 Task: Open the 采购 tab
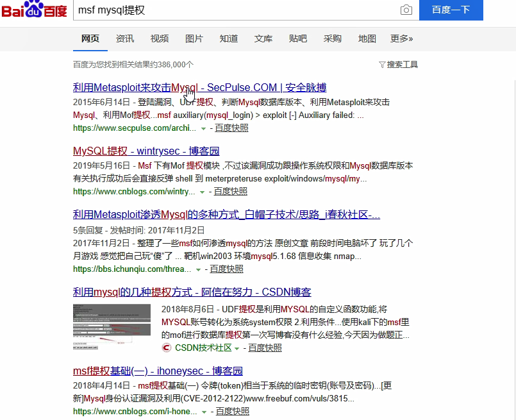(332, 39)
